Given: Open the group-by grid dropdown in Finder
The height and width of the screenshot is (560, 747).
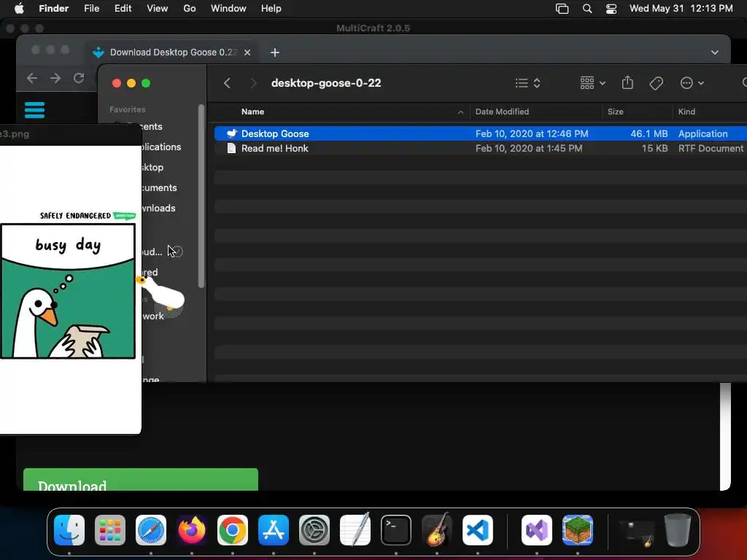Looking at the screenshot, I should point(592,83).
